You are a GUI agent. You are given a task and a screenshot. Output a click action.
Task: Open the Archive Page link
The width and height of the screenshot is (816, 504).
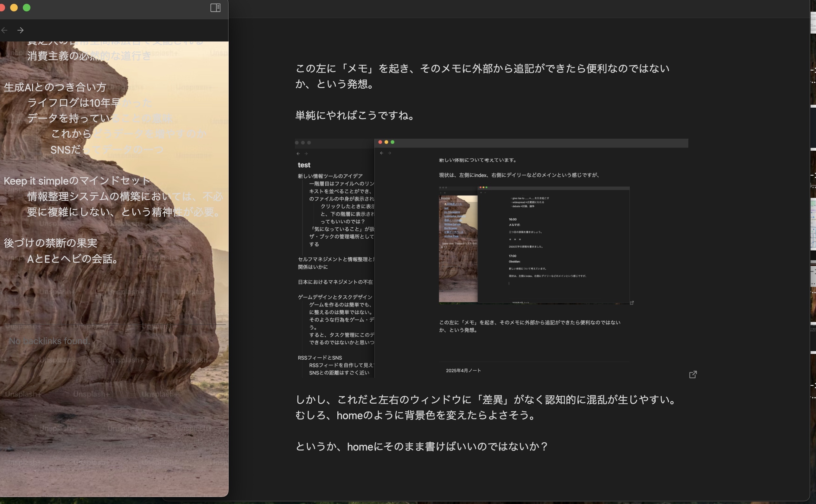tap(451, 236)
